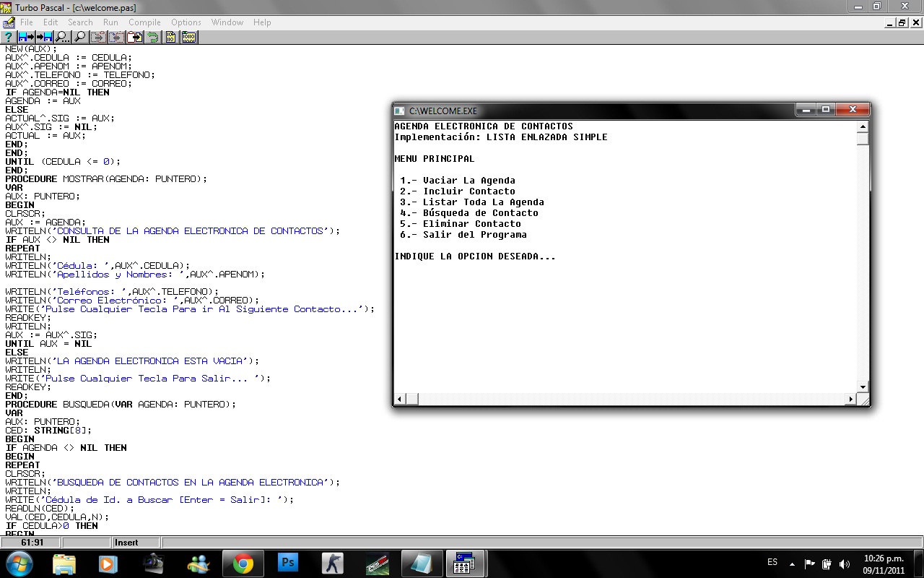This screenshot has width=924, height=578.
Task: Click the Compile source icon on the speedbar
Action: [x=170, y=37]
